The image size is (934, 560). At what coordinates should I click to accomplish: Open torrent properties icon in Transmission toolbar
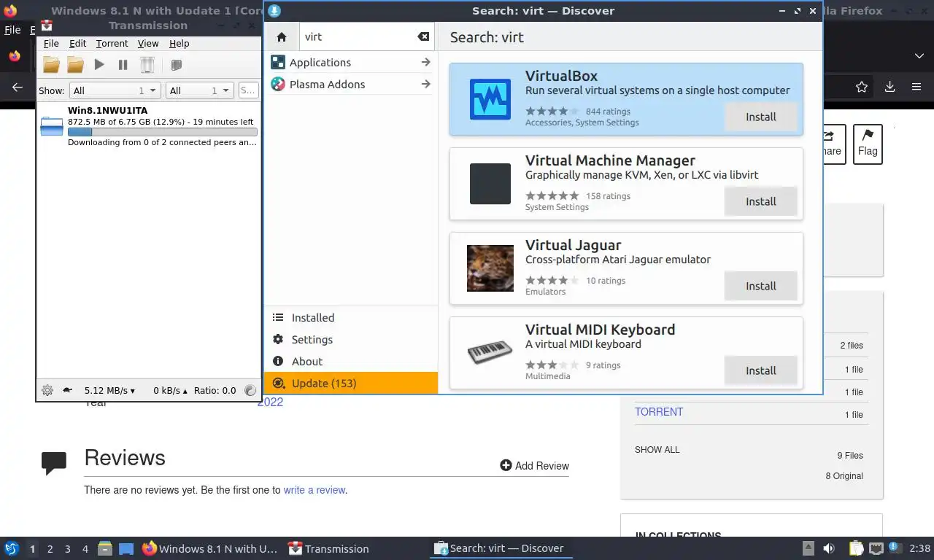tap(176, 65)
